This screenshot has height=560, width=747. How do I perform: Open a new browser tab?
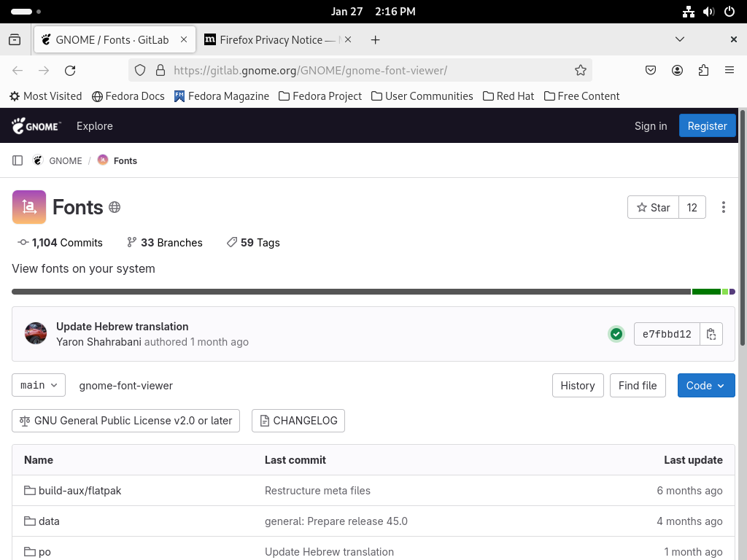coord(376,40)
